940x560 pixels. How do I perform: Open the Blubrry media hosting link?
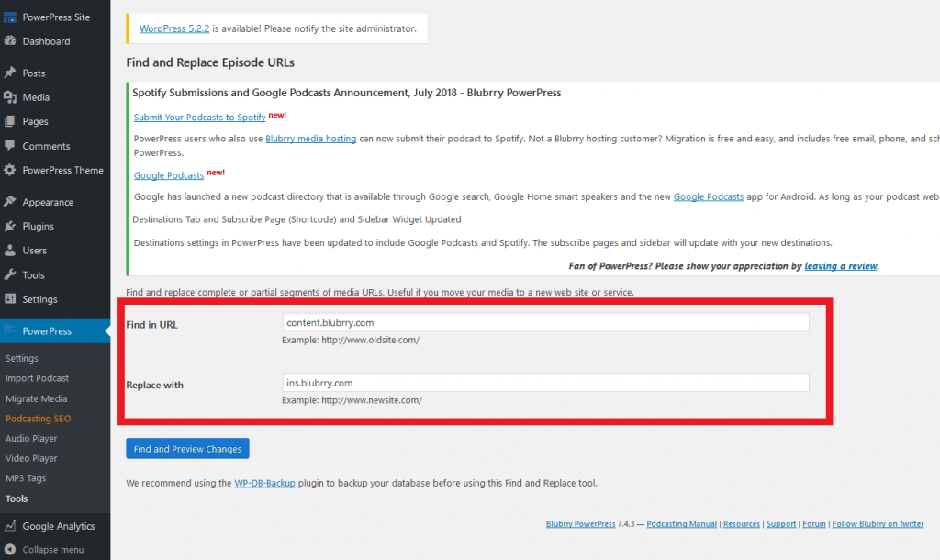click(x=310, y=139)
